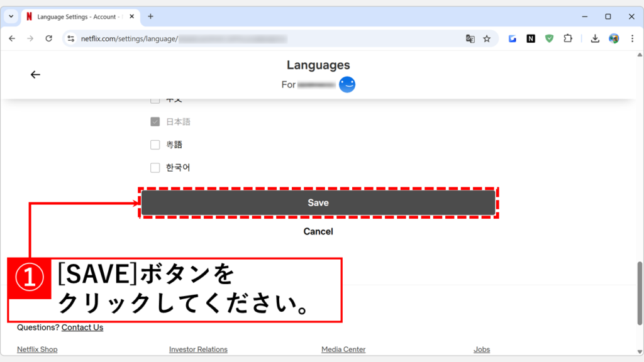Image resolution: width=644 pixels, height=362 pixels.
Task: Open the Extensions puzzle icon
Action: [x=568, y=38]
